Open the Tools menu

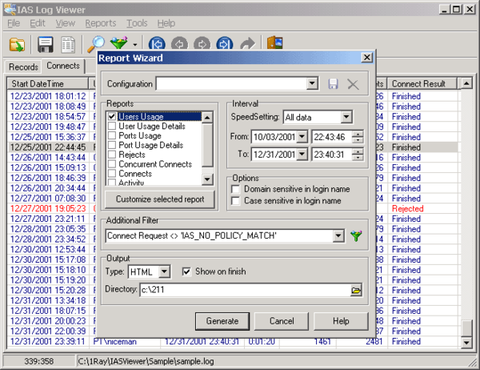click(137, 23)
